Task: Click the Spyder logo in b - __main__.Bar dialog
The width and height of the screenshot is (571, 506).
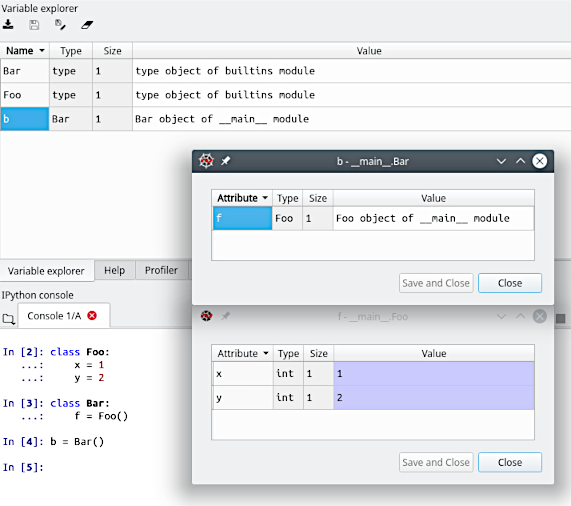Action: [206, 161]
